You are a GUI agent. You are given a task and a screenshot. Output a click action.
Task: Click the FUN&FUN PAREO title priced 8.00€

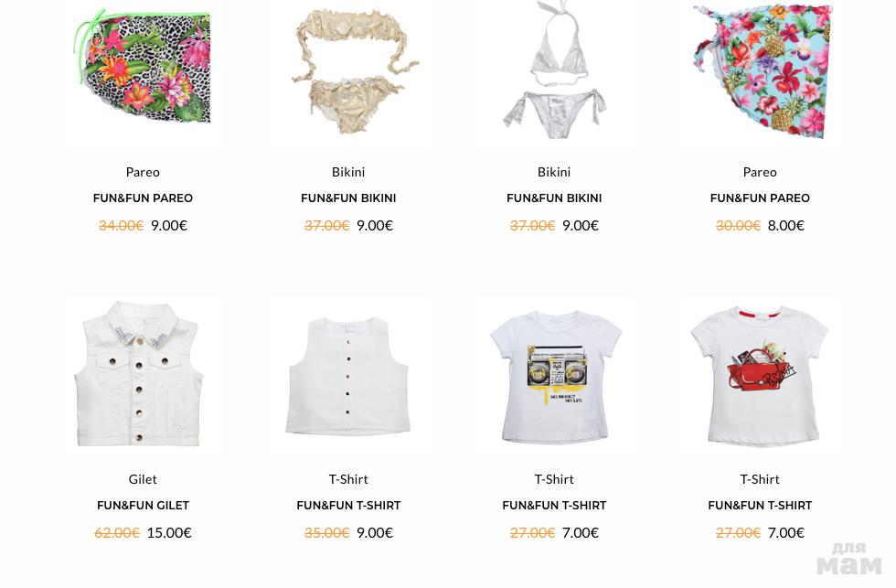coord(760,198)
